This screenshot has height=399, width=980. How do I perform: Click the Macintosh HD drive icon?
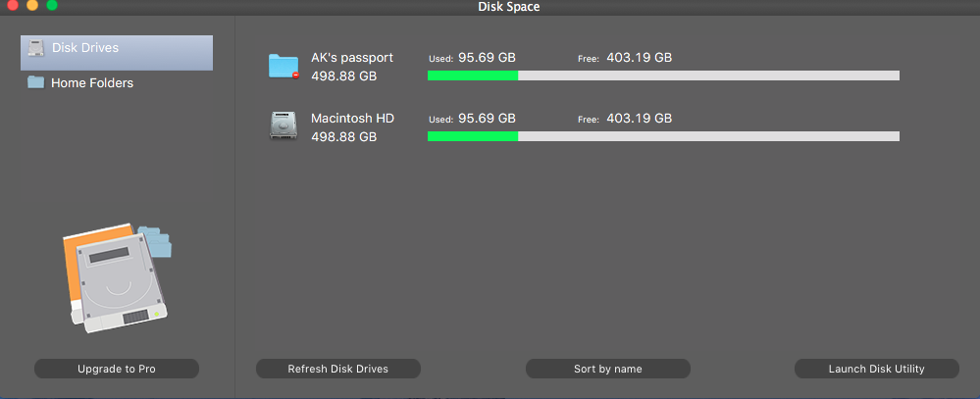[283, 125]
